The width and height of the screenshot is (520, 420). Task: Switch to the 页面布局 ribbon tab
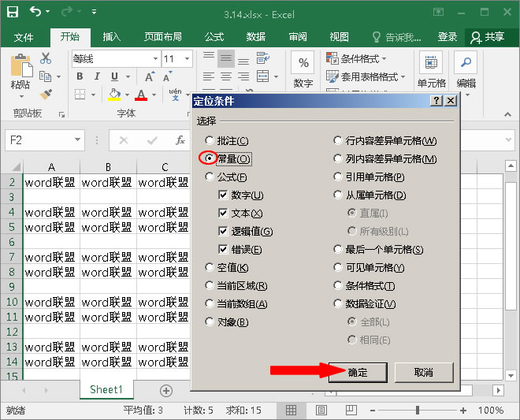pos(163,37)
